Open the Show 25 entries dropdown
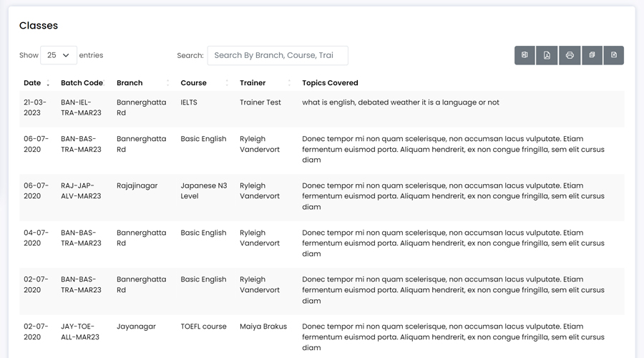This screenshot has height=358, width=644. [59, 55]
